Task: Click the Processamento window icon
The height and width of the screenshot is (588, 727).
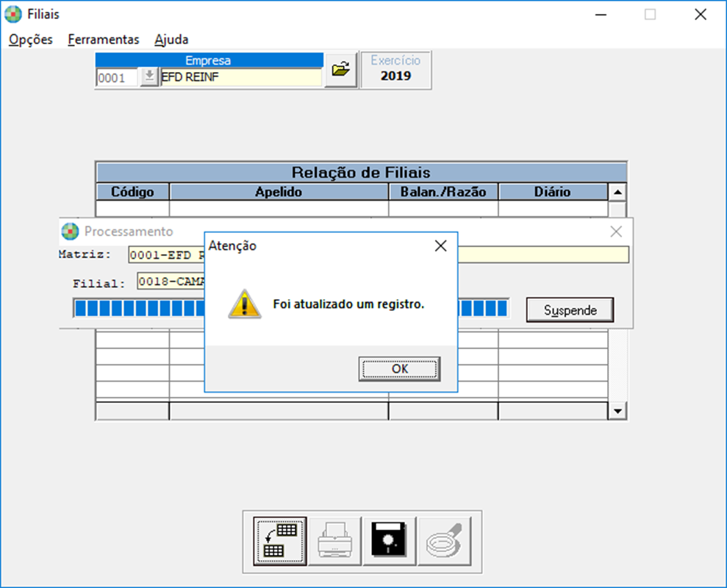Action: (x=70, y=232)
